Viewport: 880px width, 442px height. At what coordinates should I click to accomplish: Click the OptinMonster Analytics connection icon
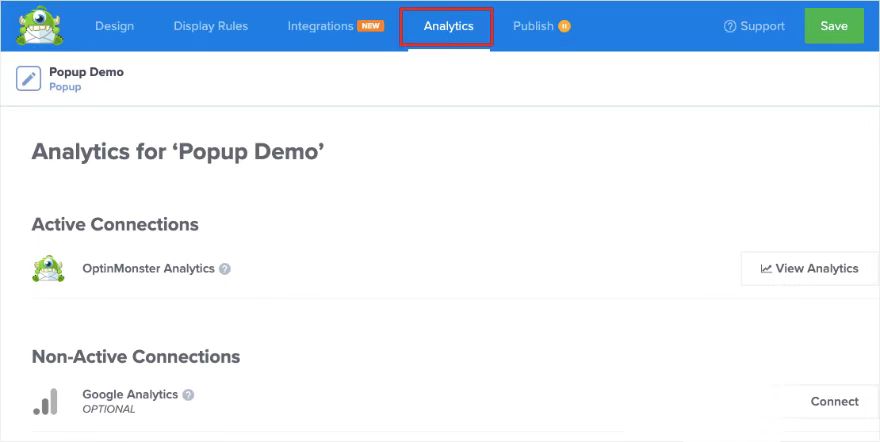[x=47, y=269]
